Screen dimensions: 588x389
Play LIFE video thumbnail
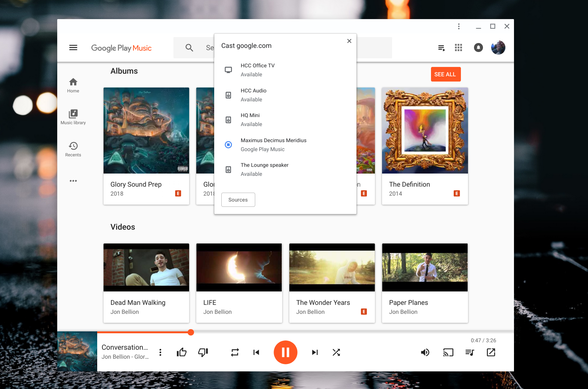pos(239,267)
